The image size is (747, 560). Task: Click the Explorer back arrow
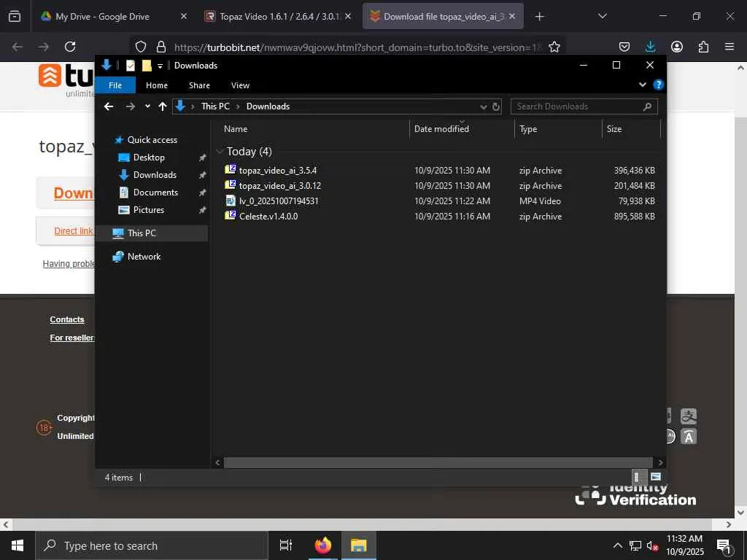[109, 106]
